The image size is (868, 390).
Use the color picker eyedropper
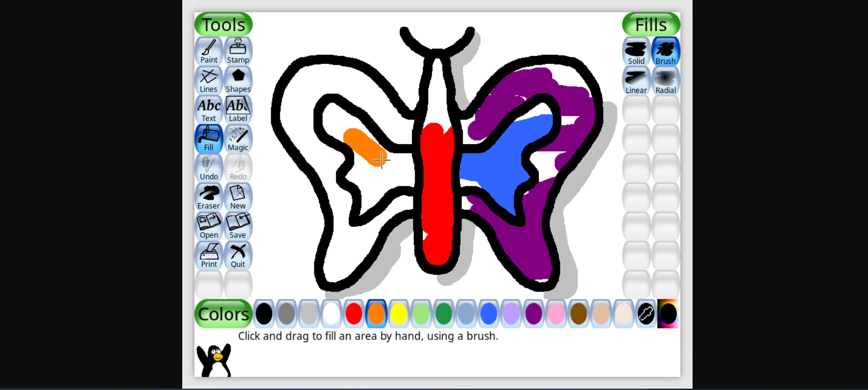(646, 314)
